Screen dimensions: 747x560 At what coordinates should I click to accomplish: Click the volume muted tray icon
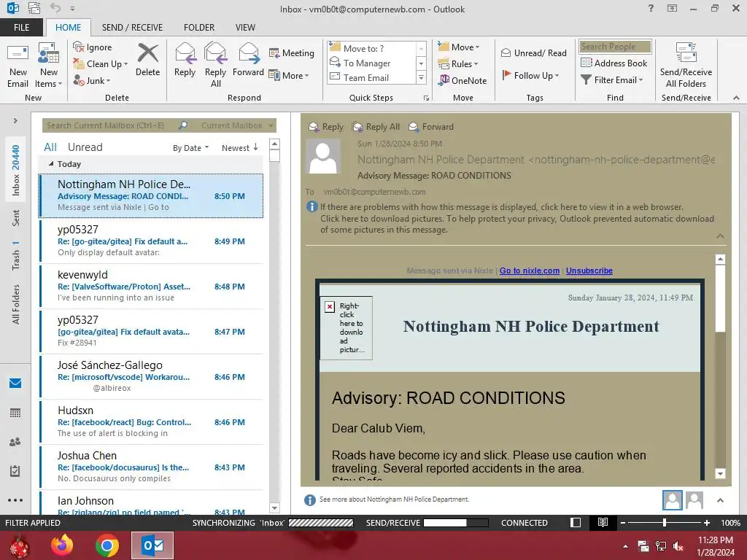tap(678, 546)
